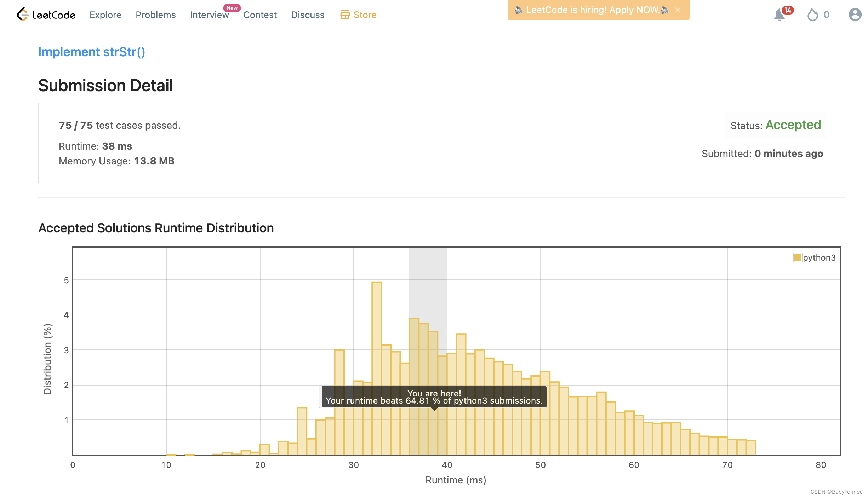Open the Discuss section
This screenshot has height=498, width=868.
pos(308,15)
